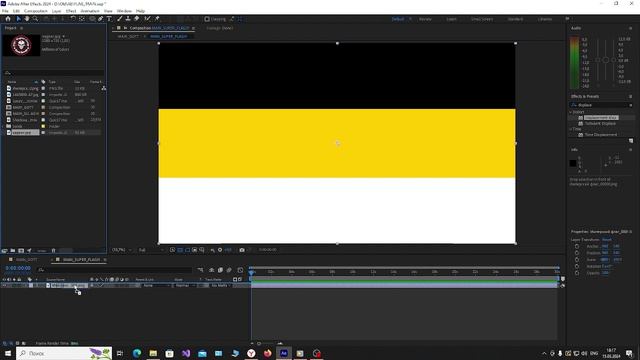Open File Explorer from the taskbar
This screenshot has height=360, width=640.
click(x=153, y=353)
